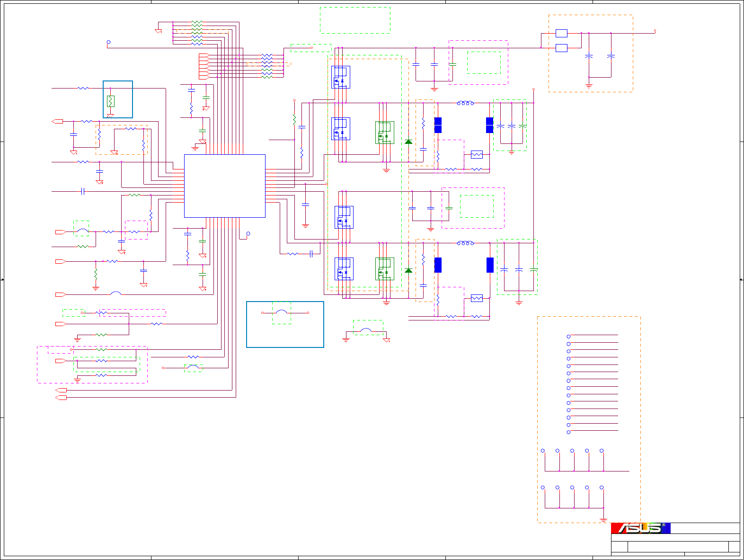Select the ground symbol under the top capacitor trio
744x560 pixels.
pyautogui.click(x=434, y=89)
